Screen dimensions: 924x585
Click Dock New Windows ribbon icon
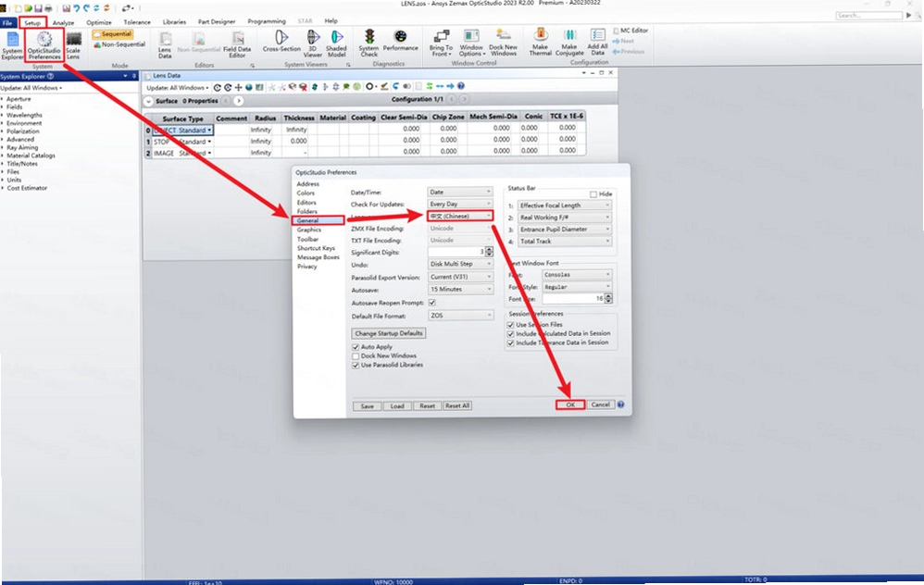point(504,43)
